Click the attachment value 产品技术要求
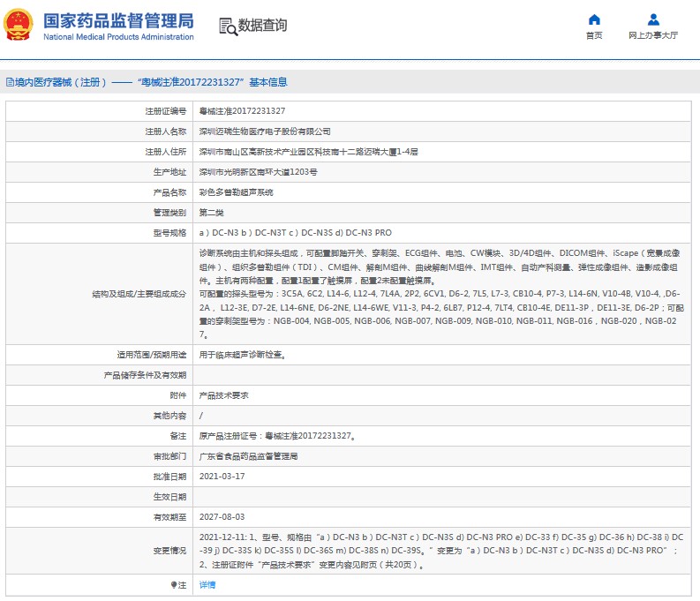 (223, 395)
